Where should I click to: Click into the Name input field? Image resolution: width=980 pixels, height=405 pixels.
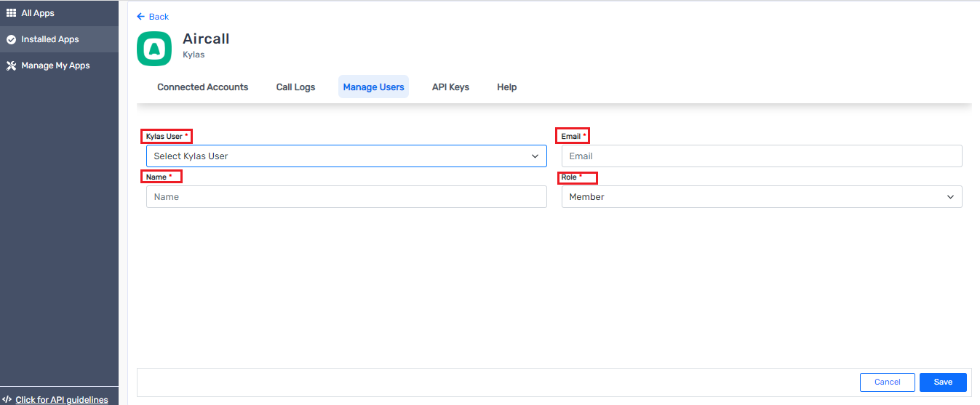coord(346,197)
